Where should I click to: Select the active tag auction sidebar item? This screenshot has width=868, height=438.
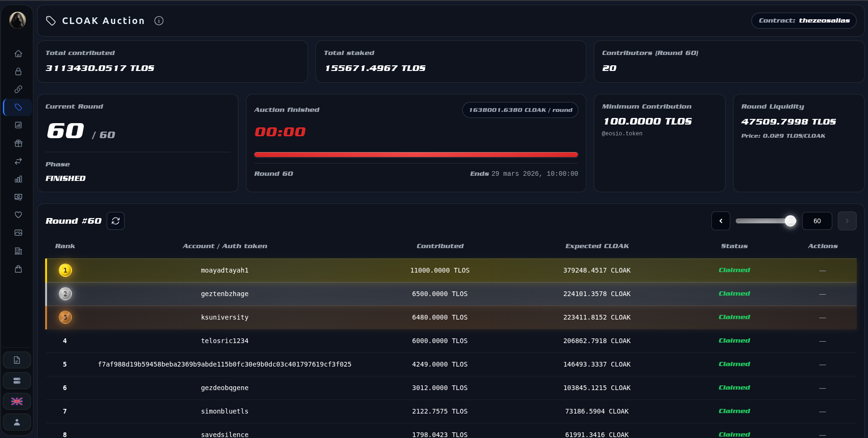tap(18, 107)
